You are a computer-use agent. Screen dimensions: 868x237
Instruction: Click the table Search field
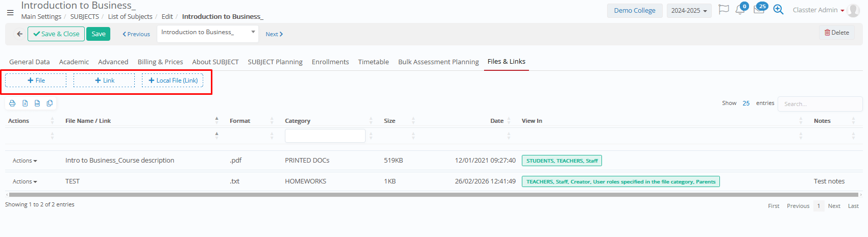tap(819, 104)
